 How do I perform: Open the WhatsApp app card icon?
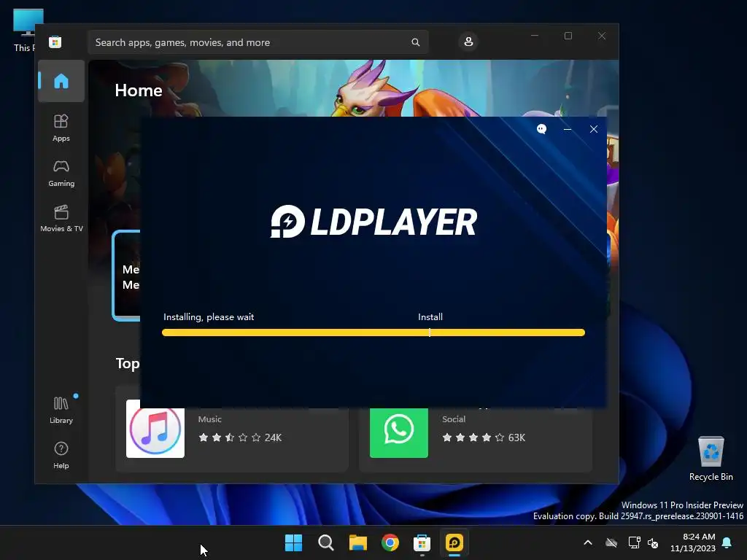[x=399, y=432]
